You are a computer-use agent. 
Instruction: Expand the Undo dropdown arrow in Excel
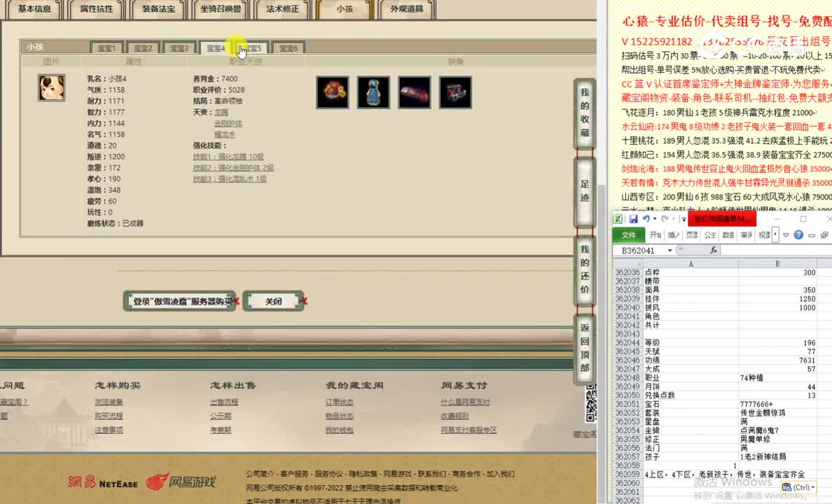653,219
